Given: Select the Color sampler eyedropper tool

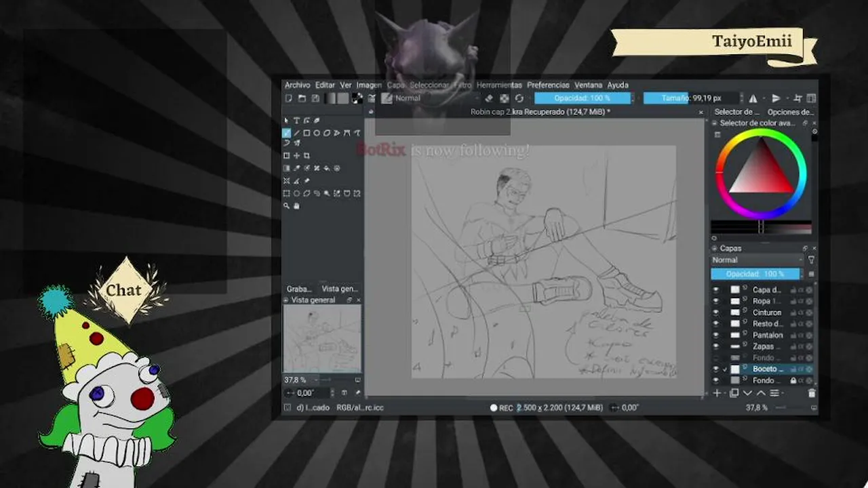Looking at the screenshot, I should coord(296,168).
